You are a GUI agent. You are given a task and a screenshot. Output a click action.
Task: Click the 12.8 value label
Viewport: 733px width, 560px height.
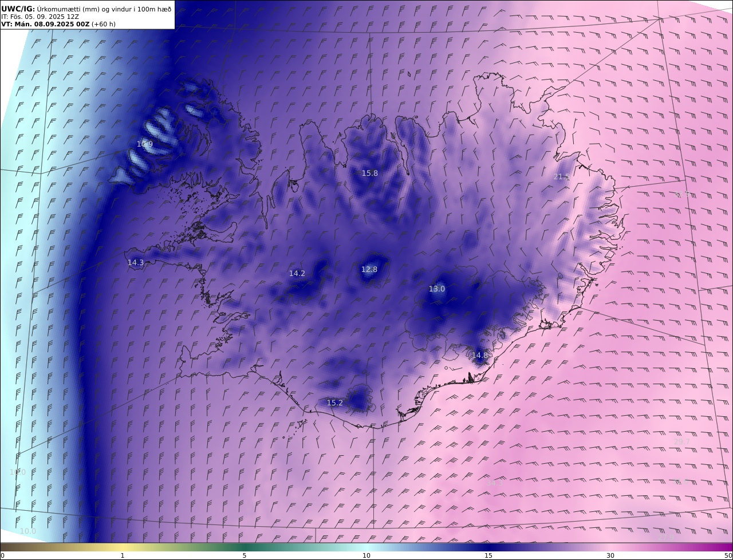click(x=369, y=269)
